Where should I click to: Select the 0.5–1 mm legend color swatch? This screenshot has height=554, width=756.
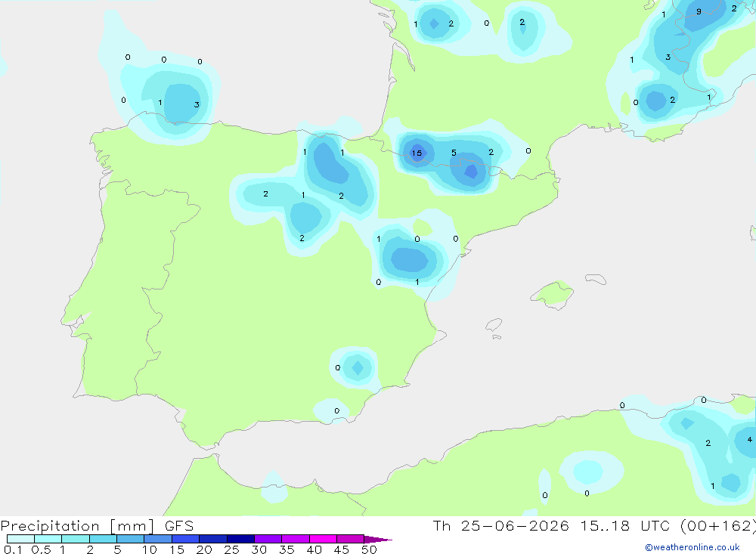48,539
